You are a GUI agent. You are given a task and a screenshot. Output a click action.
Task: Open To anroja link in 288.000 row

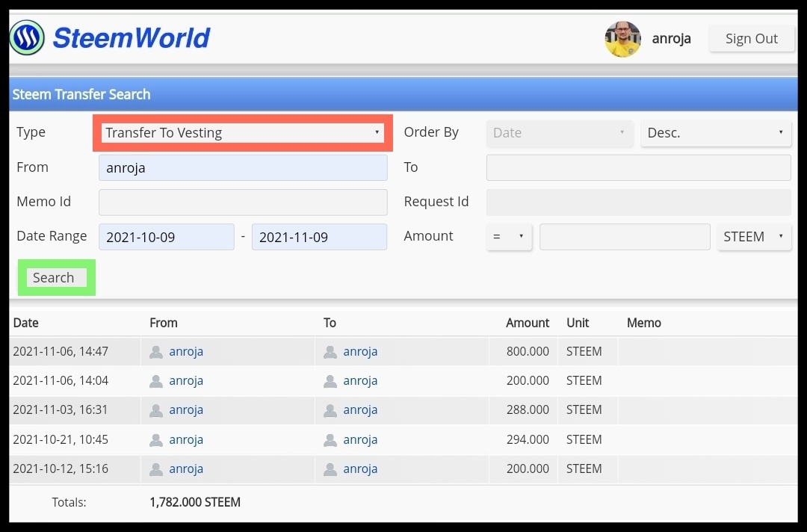(360, 410)
